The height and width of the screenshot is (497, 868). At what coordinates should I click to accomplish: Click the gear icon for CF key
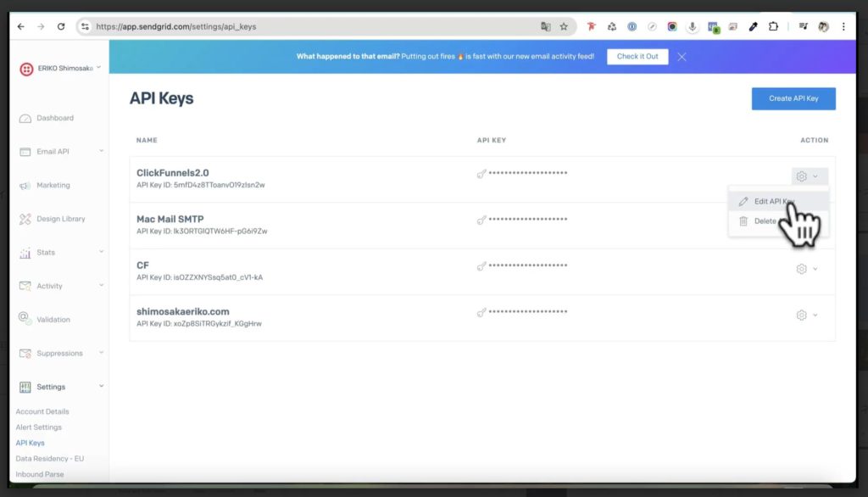(x=801, y=269)
